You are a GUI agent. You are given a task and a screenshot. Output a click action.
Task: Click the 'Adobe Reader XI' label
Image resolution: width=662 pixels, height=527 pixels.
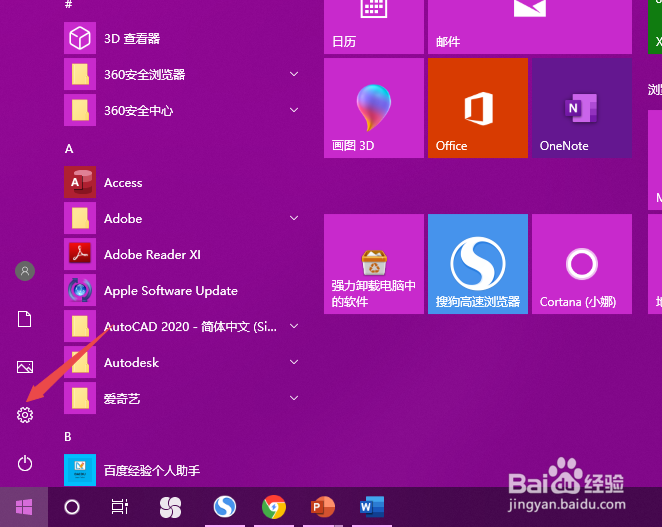coord(152,255)
